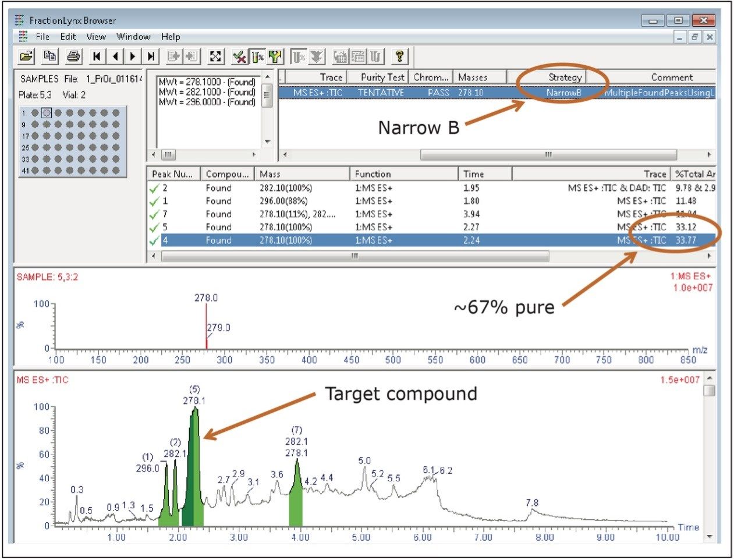
Task: Open help with the question mark icon
Action: pos(399,56)
